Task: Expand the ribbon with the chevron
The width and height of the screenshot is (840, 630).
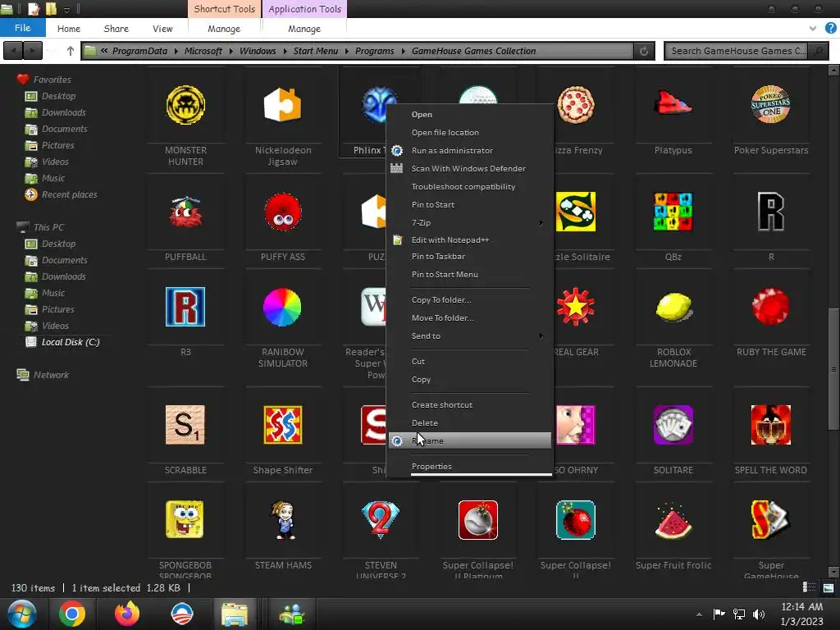Action: point(813,29)
